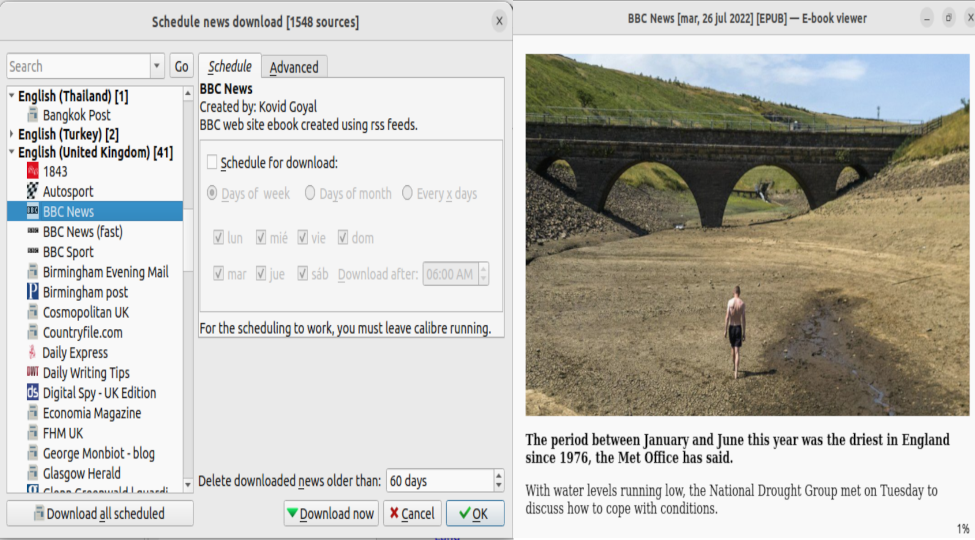
Task: Decrease the Download after time
Action: pos(483,279)
